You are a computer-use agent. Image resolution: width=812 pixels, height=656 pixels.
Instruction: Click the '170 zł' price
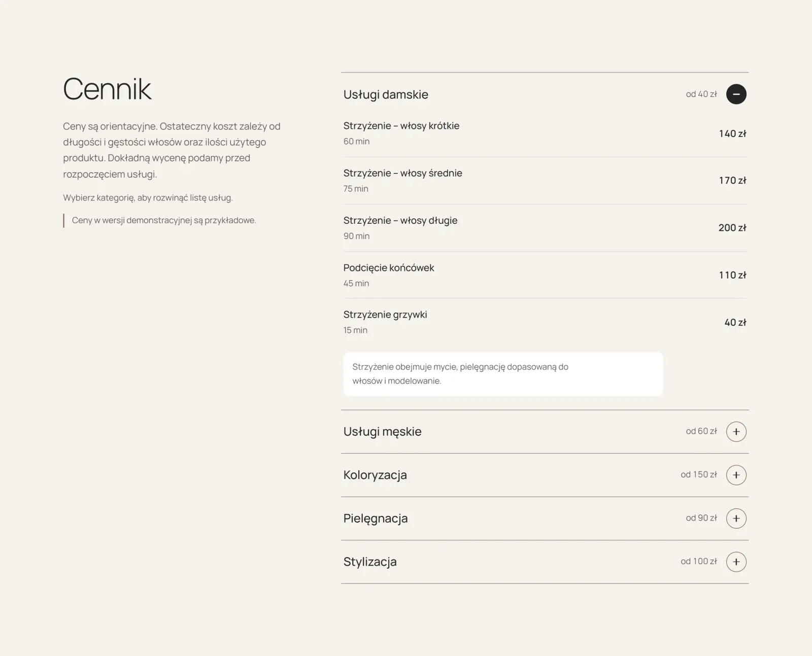(732, 181)
